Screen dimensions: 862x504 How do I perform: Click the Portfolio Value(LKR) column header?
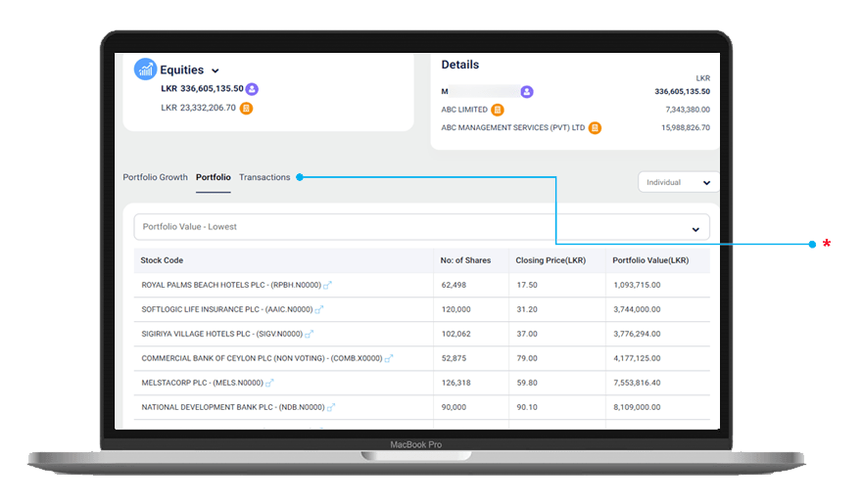(x=650, y=260)
